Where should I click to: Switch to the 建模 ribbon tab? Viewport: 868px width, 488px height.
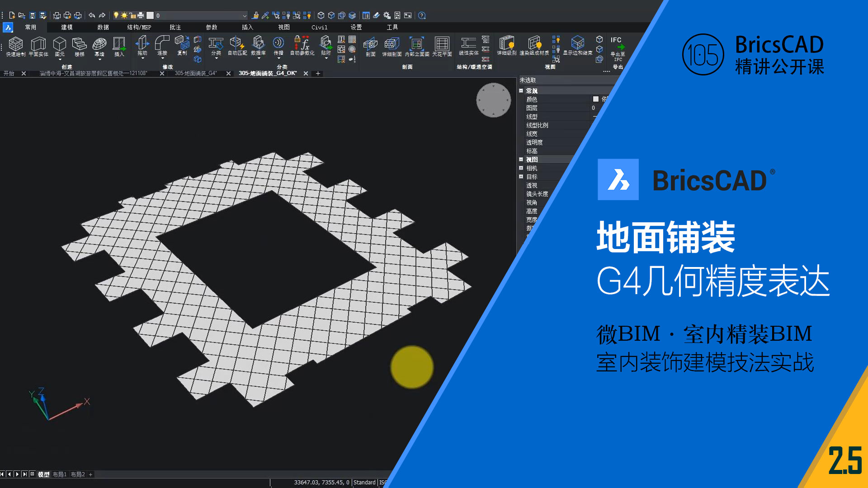click(x=67, y=27)
